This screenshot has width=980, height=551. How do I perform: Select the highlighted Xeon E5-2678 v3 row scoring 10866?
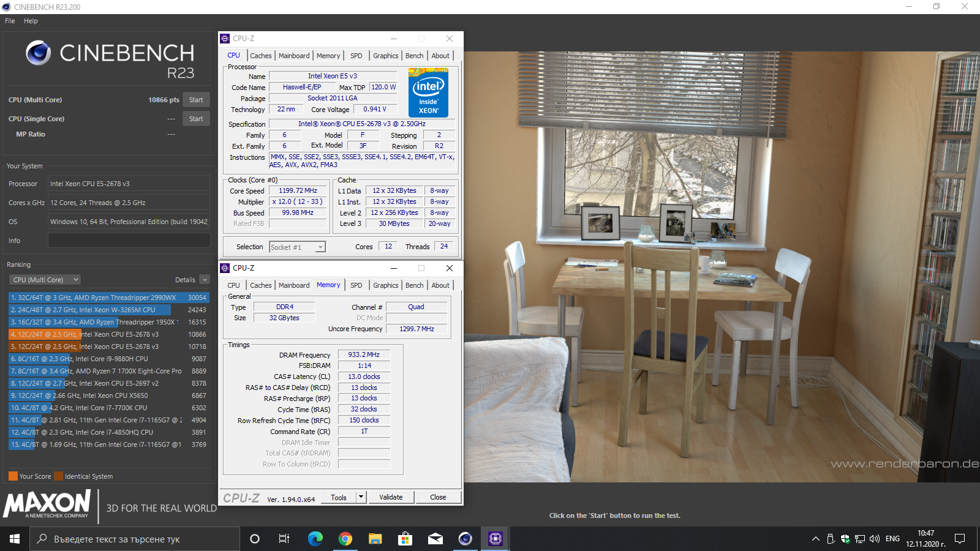click(108, 334)
